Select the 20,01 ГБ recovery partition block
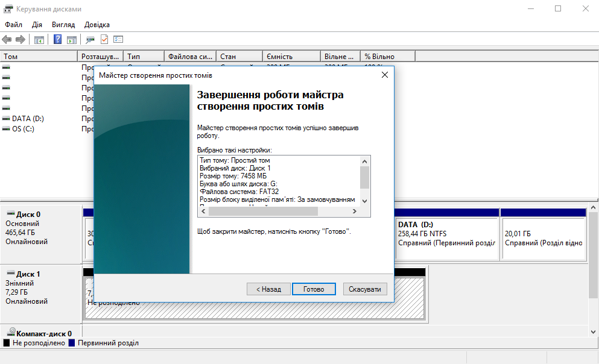The height and width of the screenshot is (364, 599). (543, 238)
